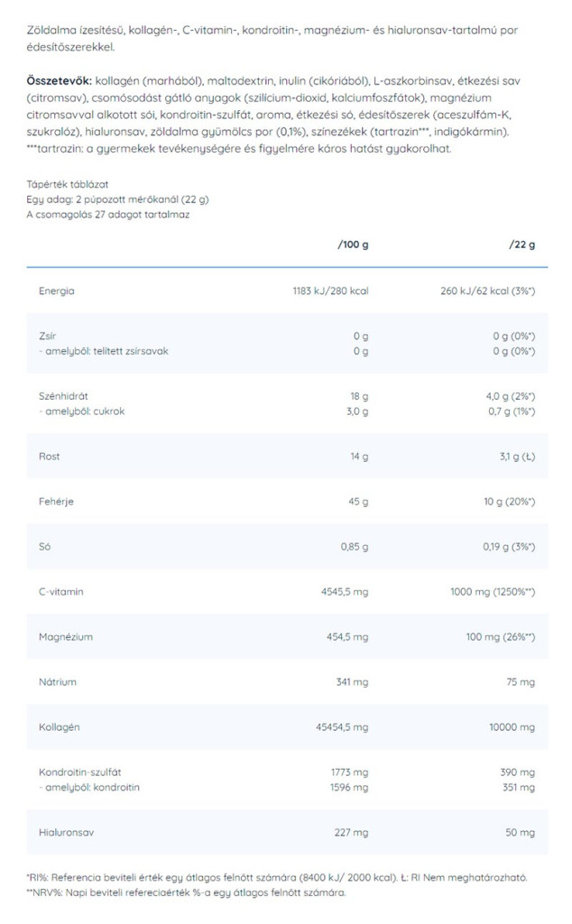Click the Kondroitin-szulfát row label
This screenshot has height=924, width=572.
click(x=80, y=772)
